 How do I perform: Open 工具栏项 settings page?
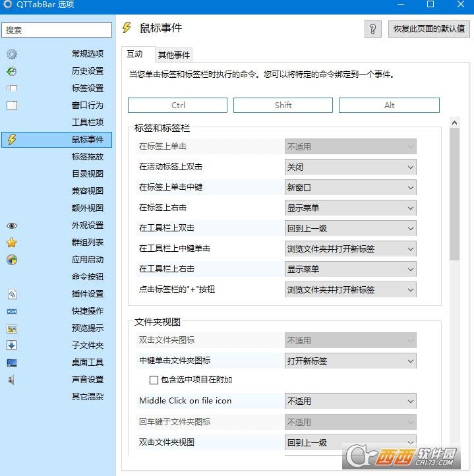(57, 123)
